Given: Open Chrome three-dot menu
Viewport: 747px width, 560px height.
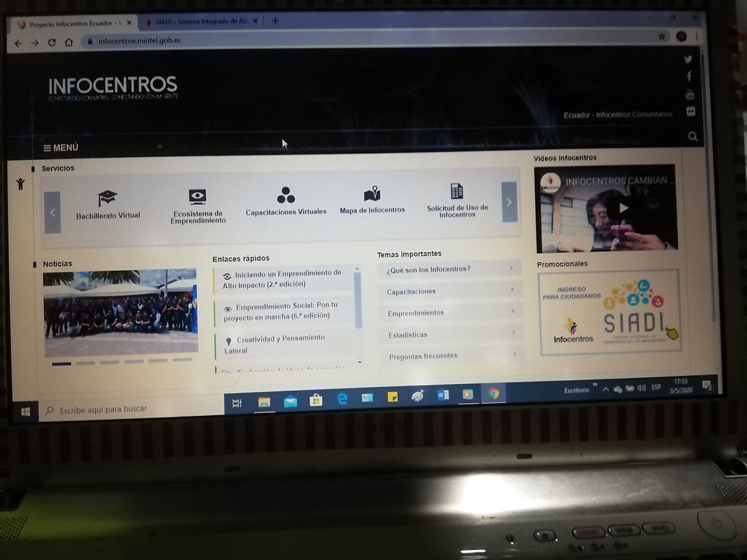Looking at the screenshot, I should click(696, 37).
